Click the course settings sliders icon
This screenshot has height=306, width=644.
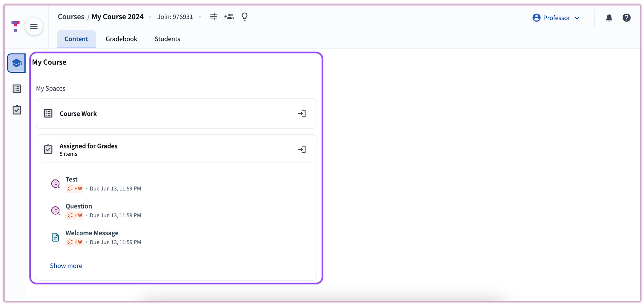pos(213,17)
